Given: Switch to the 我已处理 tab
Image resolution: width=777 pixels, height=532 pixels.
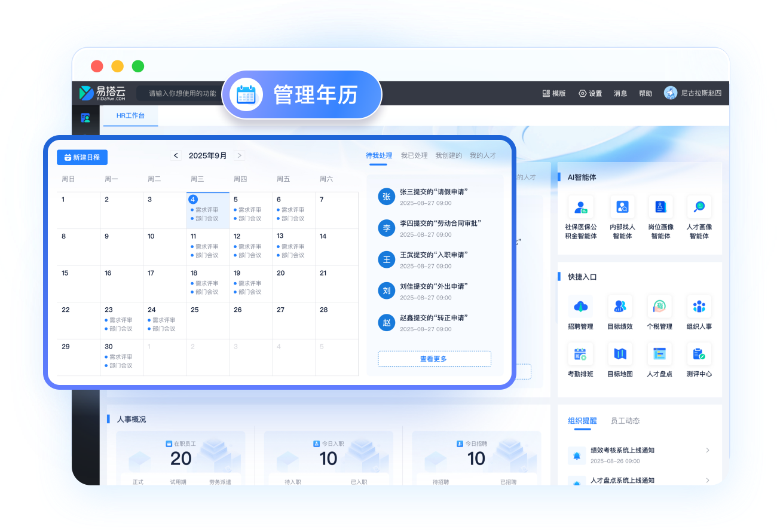Looking at the screenshot, I should coord(415,155).
